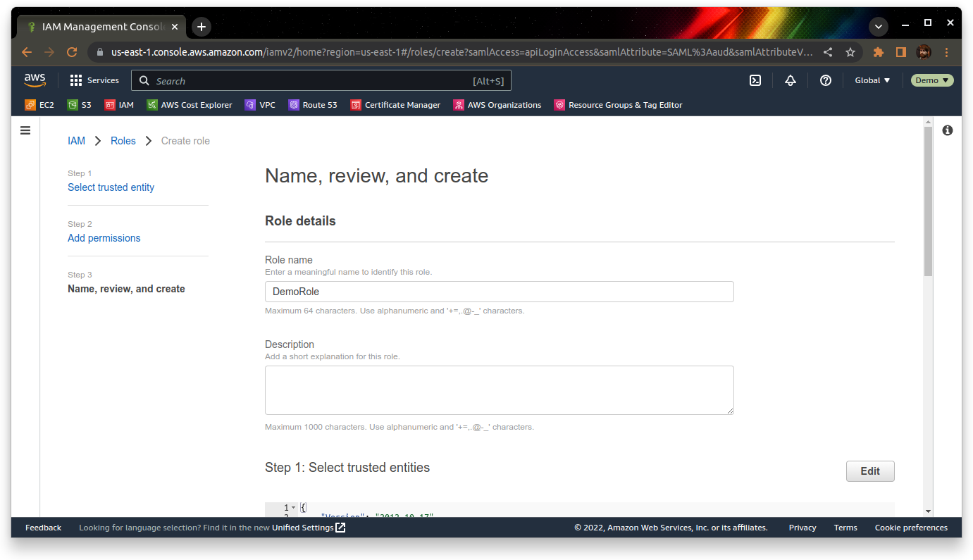Click the browser back arrow
The width and height of the screenshot is (973, 560).
point(27,52)
